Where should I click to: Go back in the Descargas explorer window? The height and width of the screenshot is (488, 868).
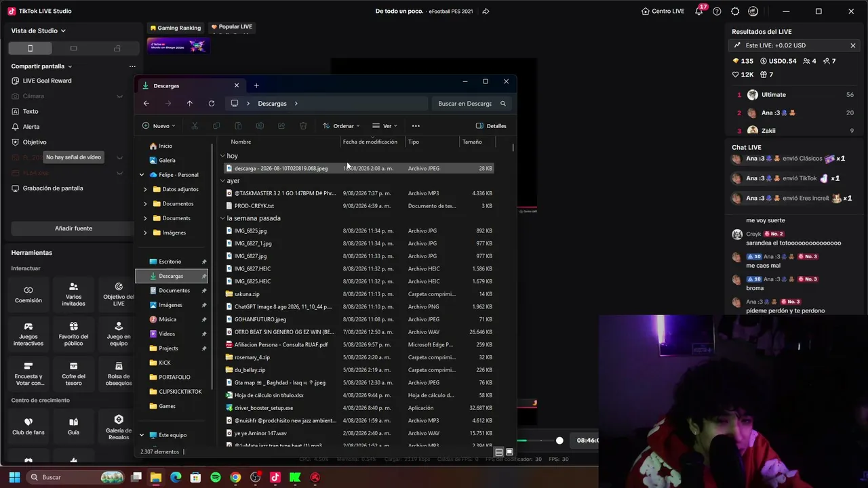[x=146, y=103]
